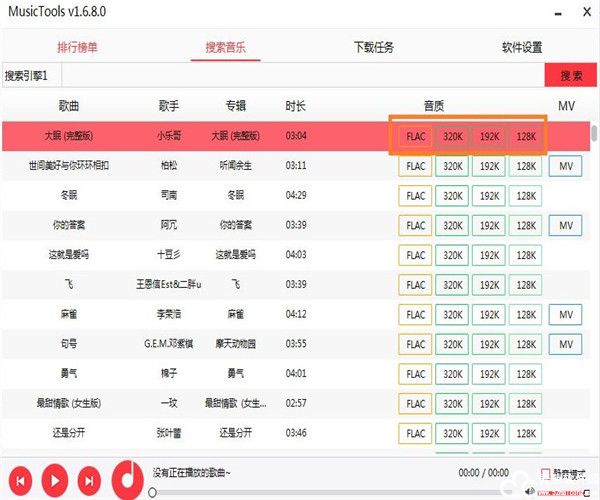Open MV for 你的答案

(x=566, y=226)
